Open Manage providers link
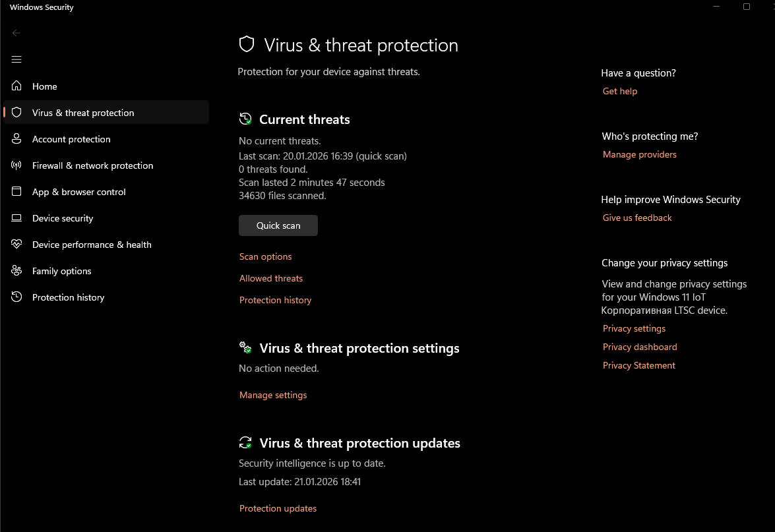The image size is (775, 532). coord(639,154)
